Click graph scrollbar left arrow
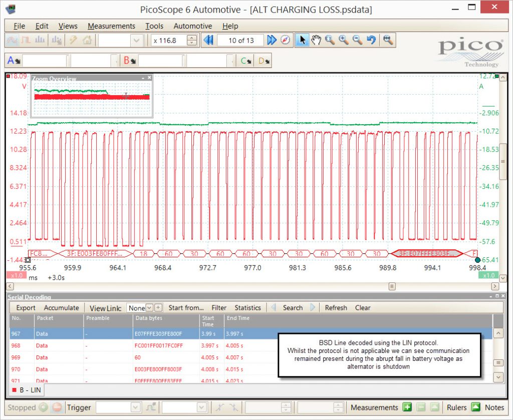Image resolution: width=513 pixels, height=420 pixels. tap(10, 286)
